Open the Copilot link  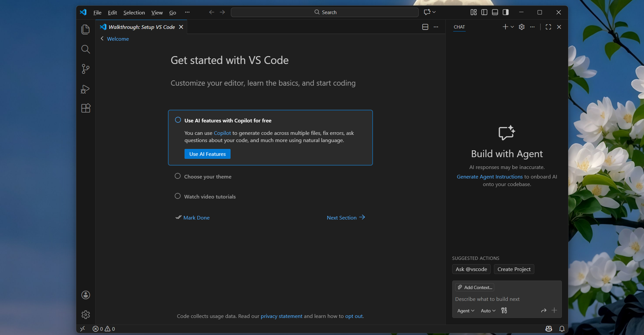(x=222, y=133)
